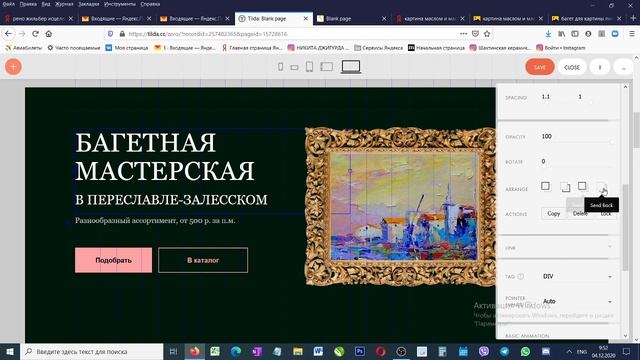The height and width of the screenshot is (360, 640).
Task: Open the Firefox downloads panel
Action: pos(548,34)
